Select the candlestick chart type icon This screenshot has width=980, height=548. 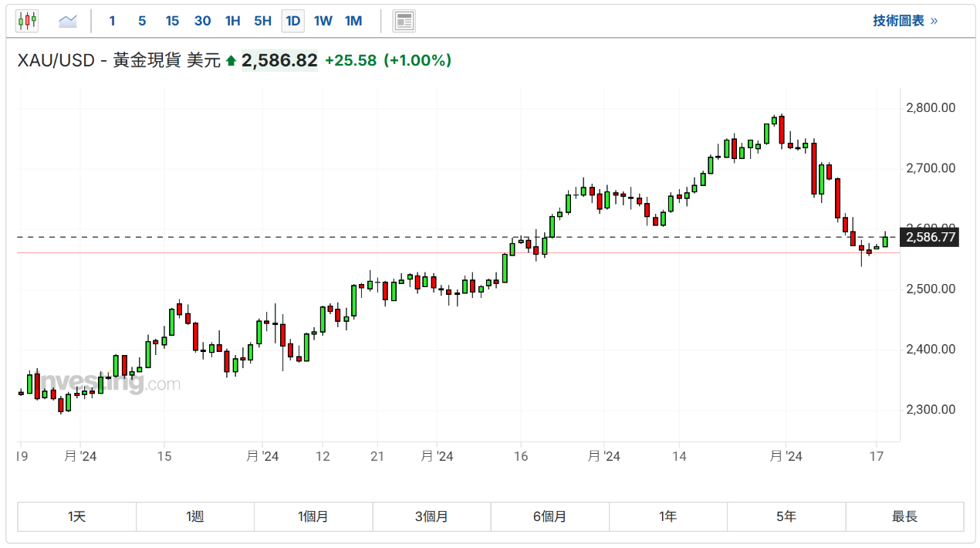(x=27, y=21)
